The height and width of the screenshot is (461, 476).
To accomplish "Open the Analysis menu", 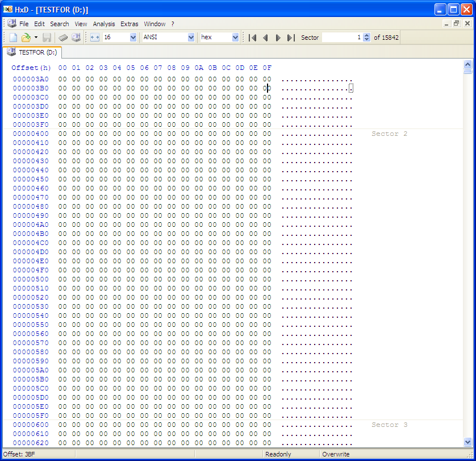I will (104, 24).
